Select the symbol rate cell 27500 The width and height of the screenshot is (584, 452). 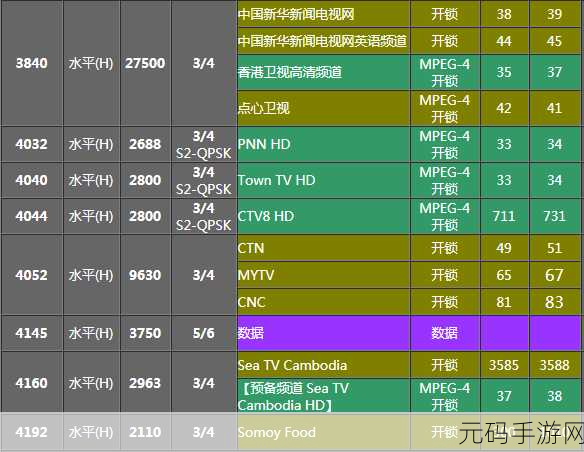145,63
